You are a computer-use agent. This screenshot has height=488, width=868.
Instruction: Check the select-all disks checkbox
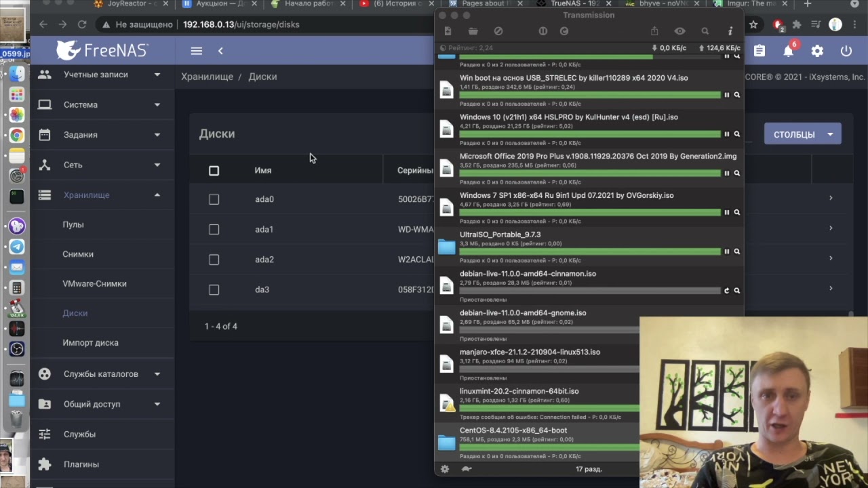coord(214,171)
